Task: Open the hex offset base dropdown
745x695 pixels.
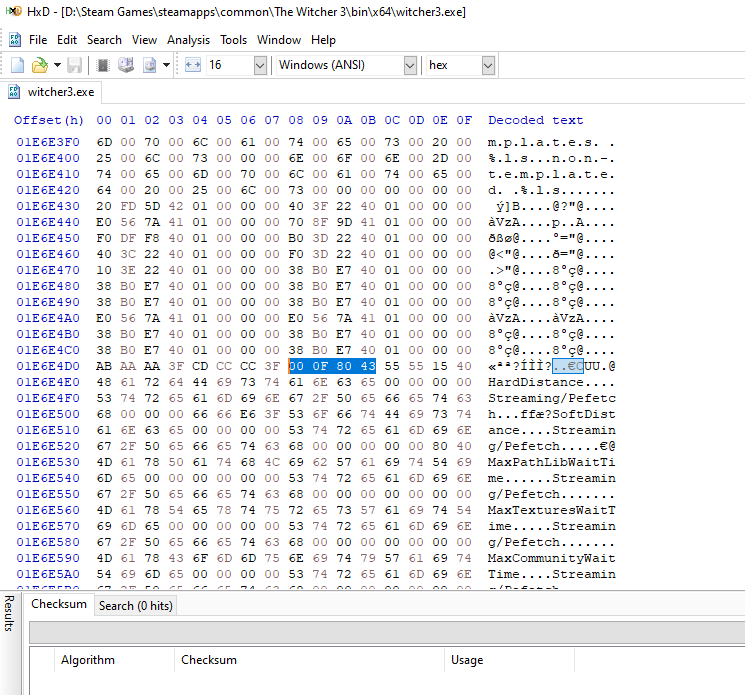Action: pyautogui.click(x=488, y=66)
